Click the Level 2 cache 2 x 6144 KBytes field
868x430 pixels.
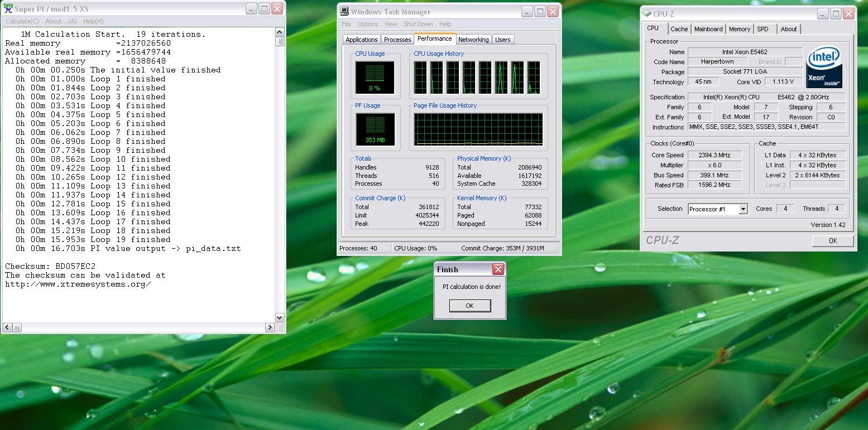pyautogui.click(x=818, y=175)
